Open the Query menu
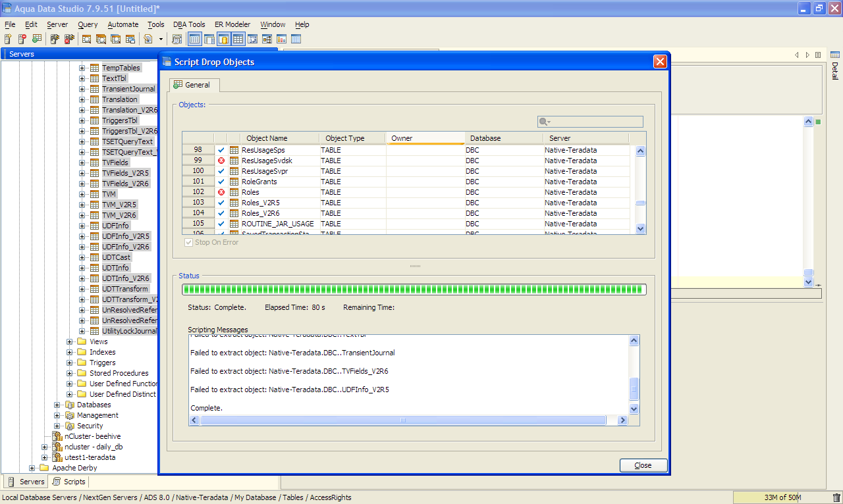The image size is (843, 504). click(88, 24)
